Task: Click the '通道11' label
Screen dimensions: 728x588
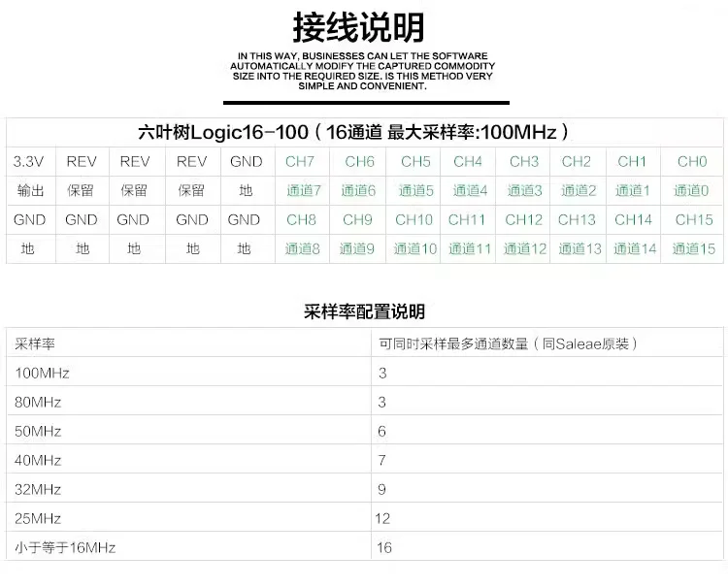Action: coord(470,248)
